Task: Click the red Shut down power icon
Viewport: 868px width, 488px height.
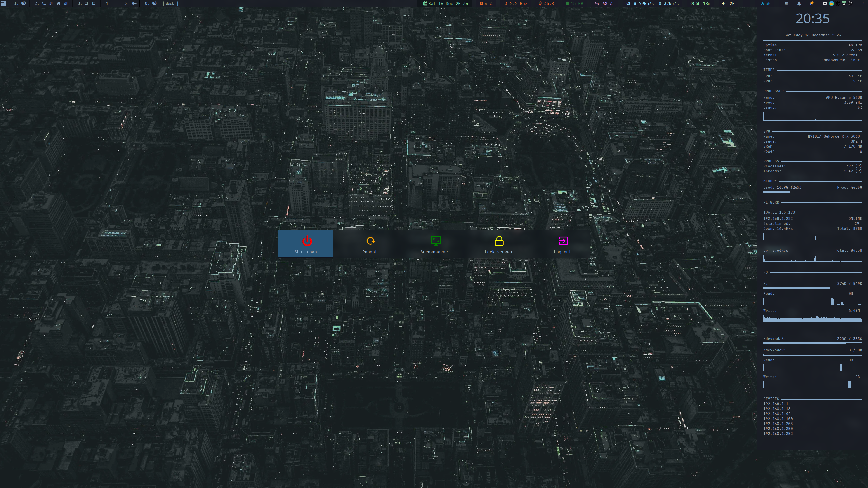Action: [307, 241]
